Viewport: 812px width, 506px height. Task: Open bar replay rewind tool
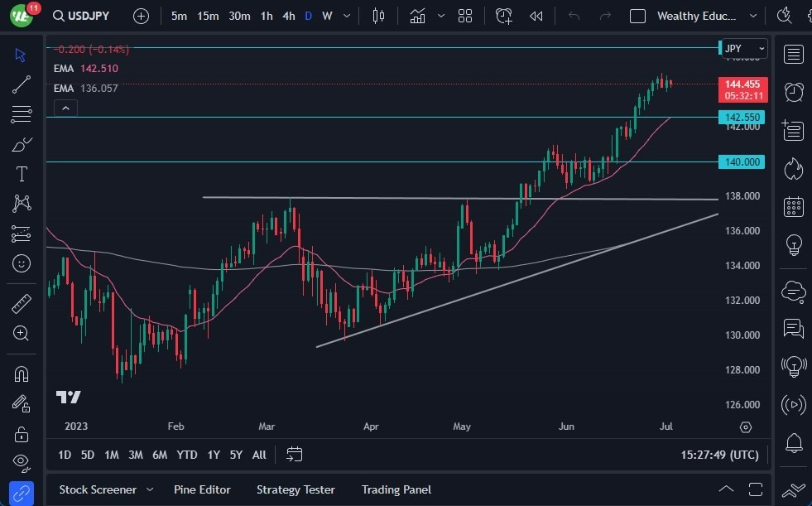pyautogui.click(x=536, y=16)
